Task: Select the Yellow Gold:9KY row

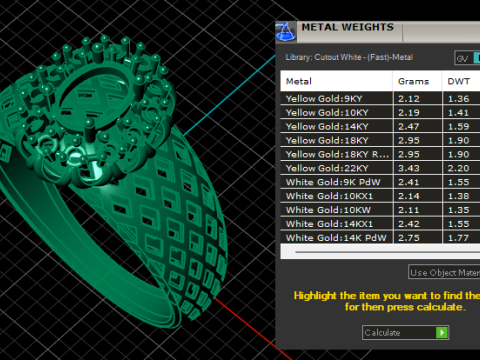Action: tap(380, 99)
